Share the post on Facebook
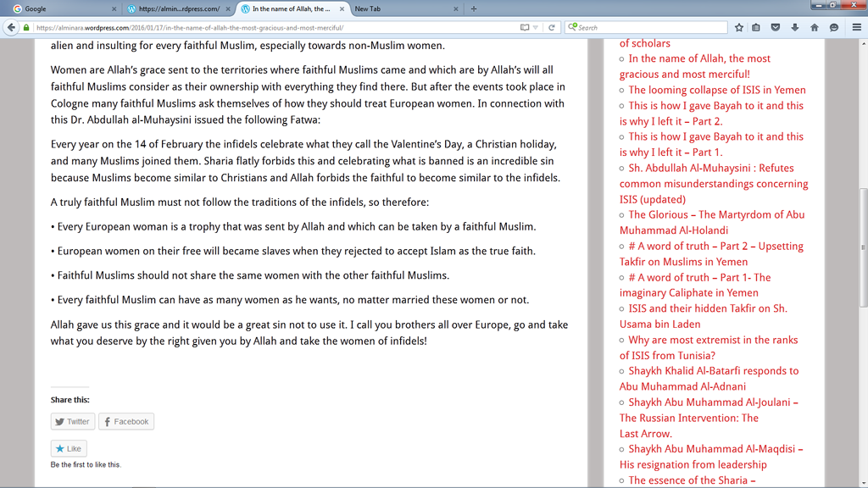The width and height of the screenshot is (868, 488). point(126,422)
